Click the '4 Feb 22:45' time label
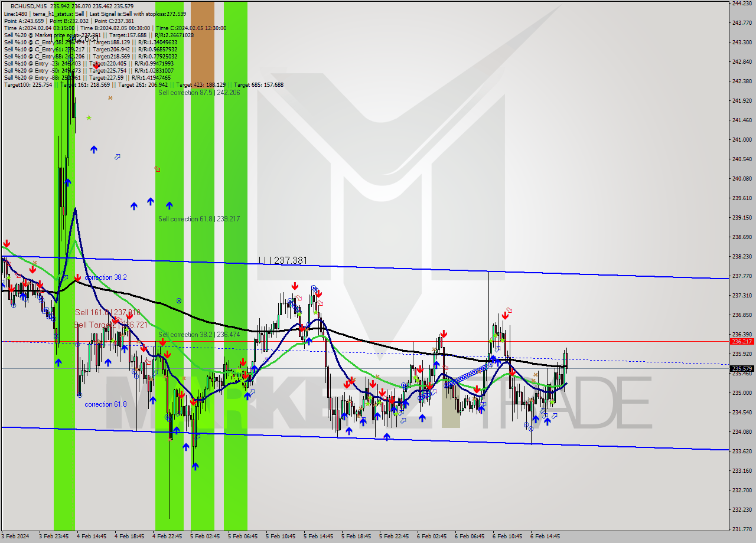 tap(167, 537)
